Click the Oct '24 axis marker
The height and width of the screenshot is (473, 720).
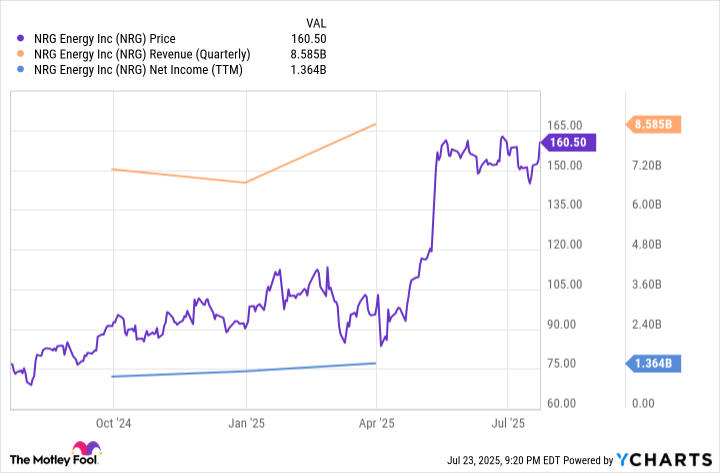[113, 423]
